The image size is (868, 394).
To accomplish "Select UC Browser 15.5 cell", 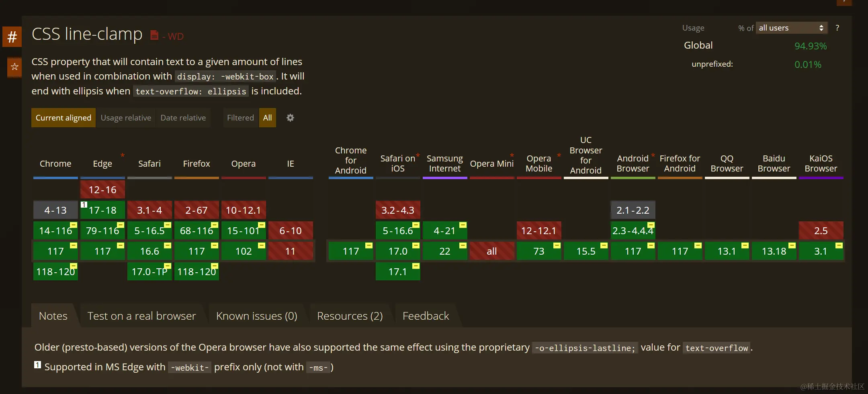I will tap(586, 251).
